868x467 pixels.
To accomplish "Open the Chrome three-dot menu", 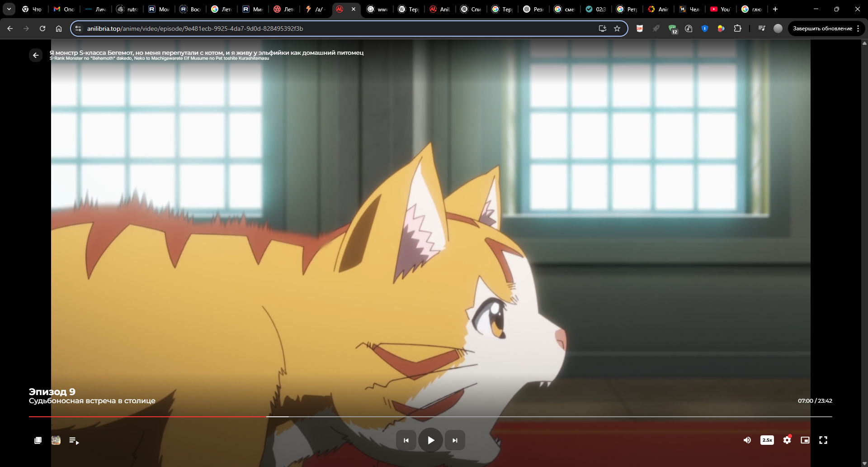I will (858, 29).
